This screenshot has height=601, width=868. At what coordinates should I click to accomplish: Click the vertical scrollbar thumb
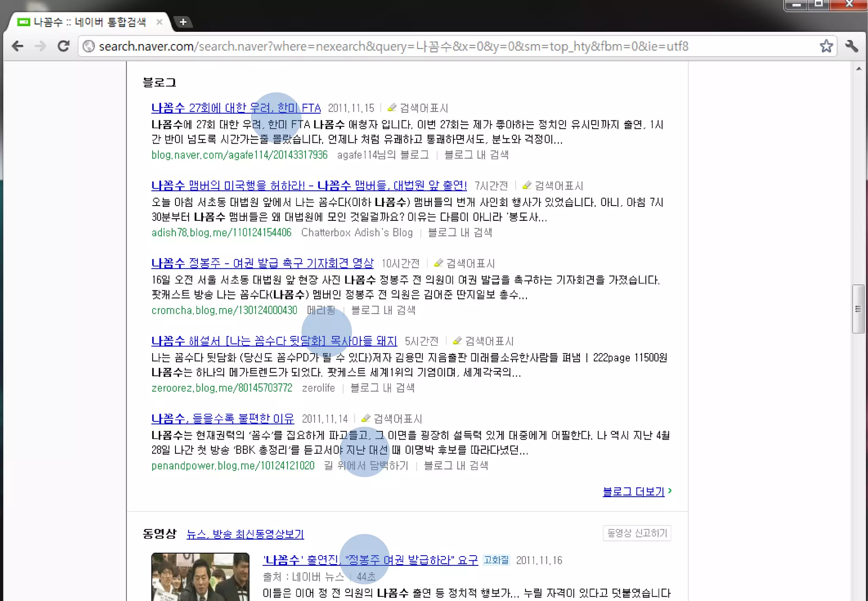[x=858, y=309]
